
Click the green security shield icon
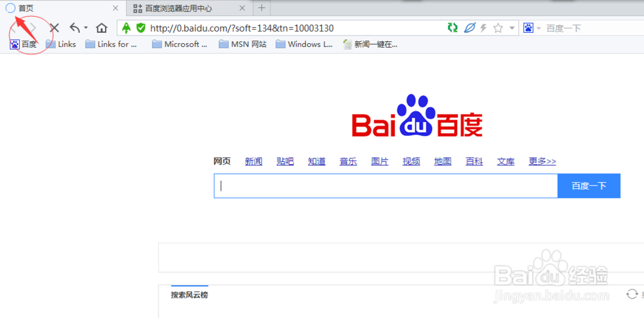[x=141, y=28]
